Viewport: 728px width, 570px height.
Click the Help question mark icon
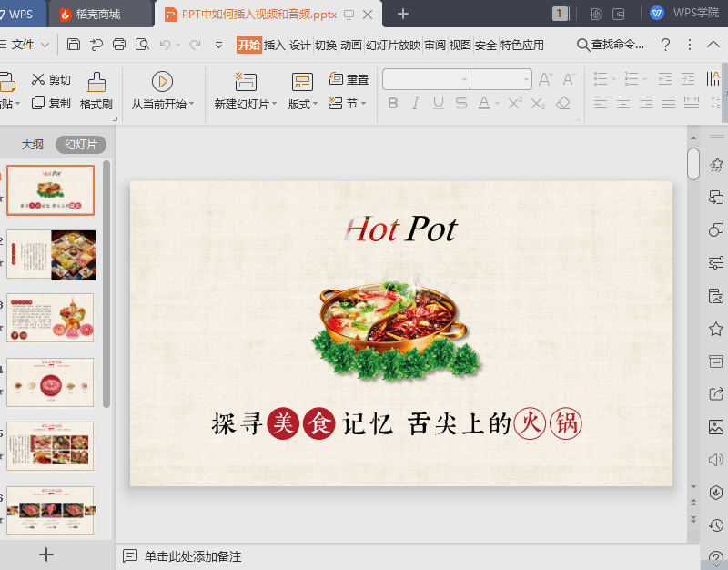665,45
